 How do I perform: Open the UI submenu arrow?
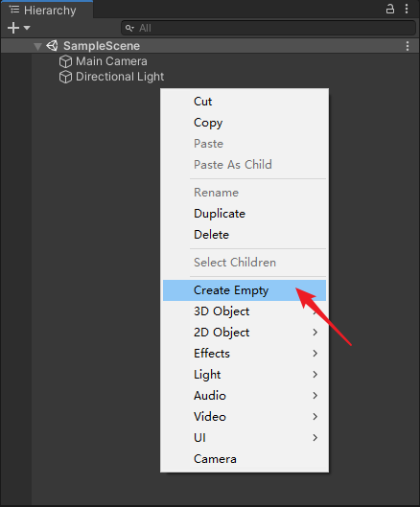pos(315,438)
